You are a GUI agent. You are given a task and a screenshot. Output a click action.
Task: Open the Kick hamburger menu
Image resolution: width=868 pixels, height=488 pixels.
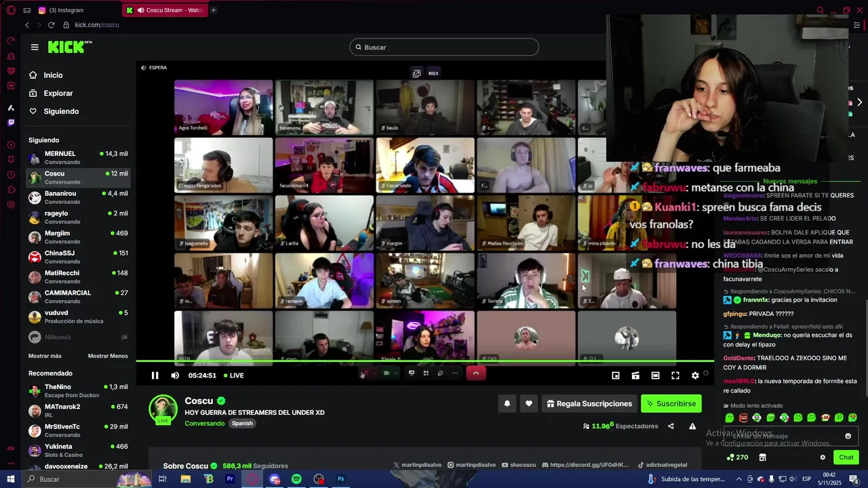35,47
